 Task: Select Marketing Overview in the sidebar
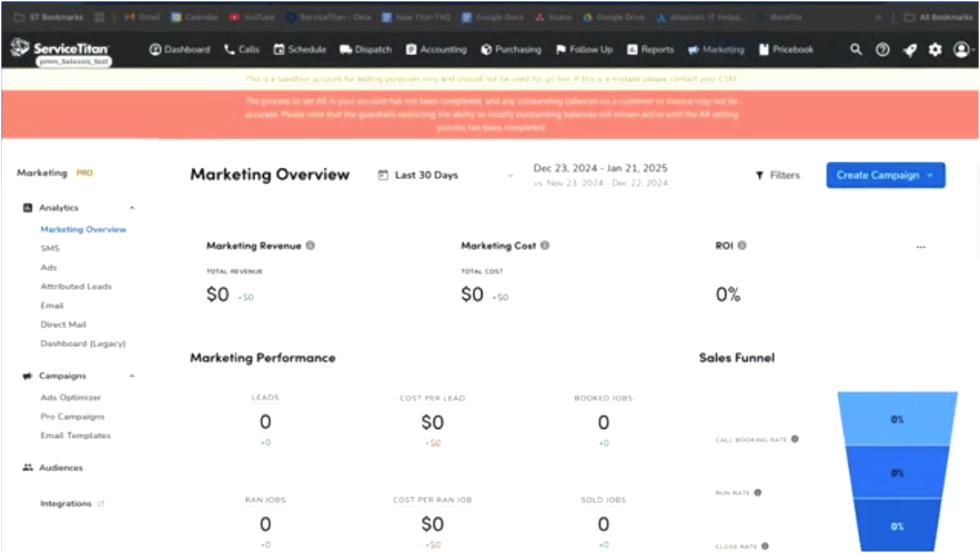pyautogui.click(x=83, y=229)
